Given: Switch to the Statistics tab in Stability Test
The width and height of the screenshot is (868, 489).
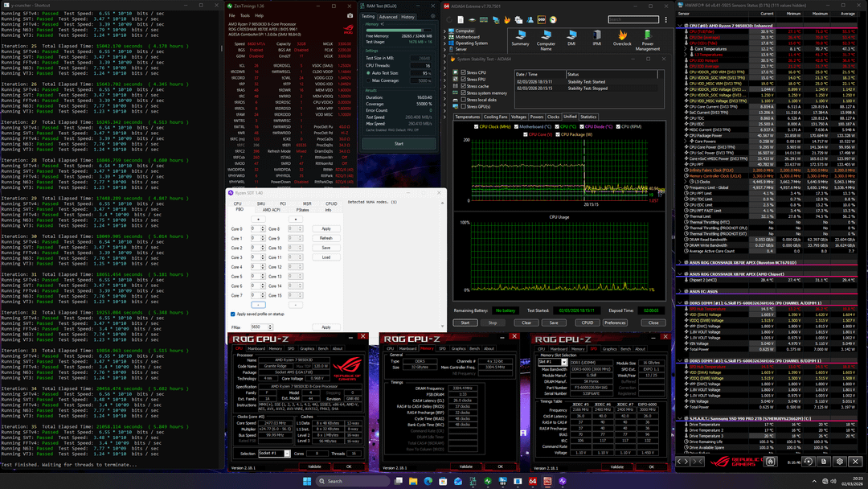Looking at the screenshot, I should [x=588, y=117].
